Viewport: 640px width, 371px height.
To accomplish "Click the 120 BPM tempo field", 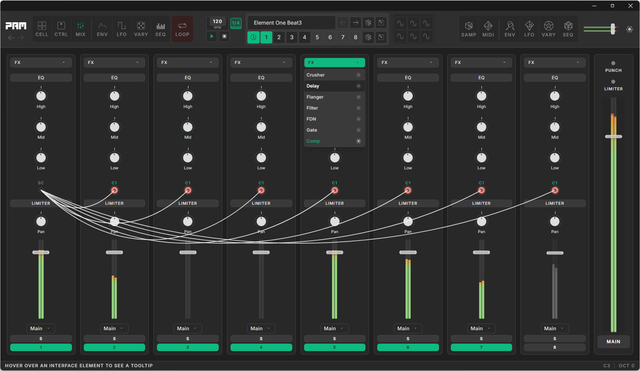I will coord(217,23).
